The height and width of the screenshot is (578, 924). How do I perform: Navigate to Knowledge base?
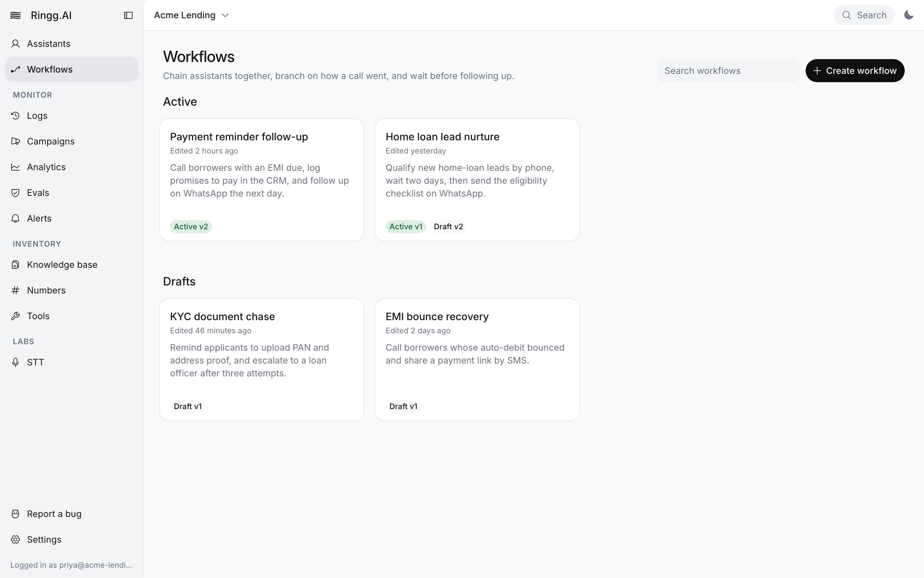pos(72,265)
